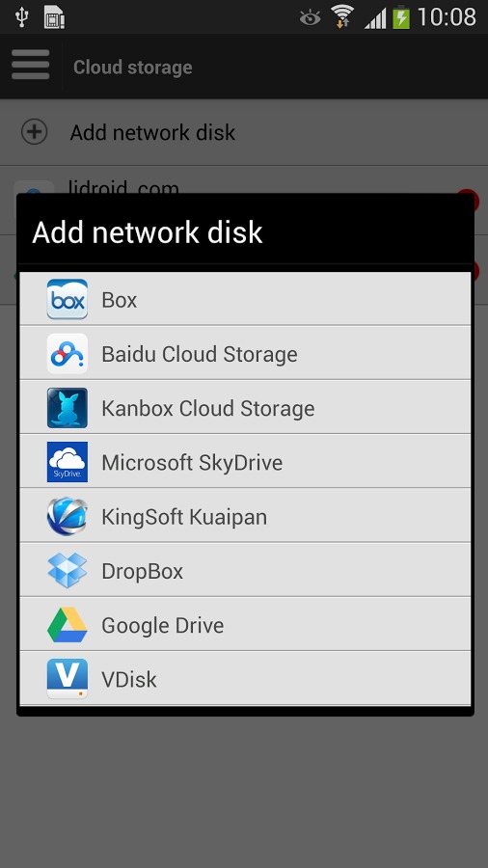Tap the Cloud storage title
488x868 pixels.
(133, 67)
